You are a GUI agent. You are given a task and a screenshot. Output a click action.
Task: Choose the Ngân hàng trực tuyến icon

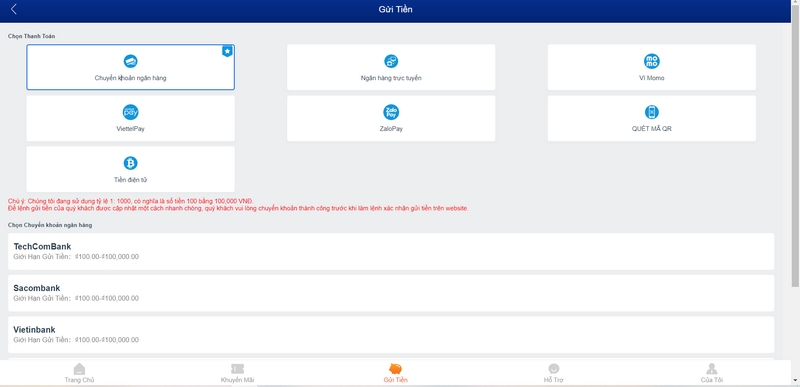pyautogui.click(x=391, y=62)
